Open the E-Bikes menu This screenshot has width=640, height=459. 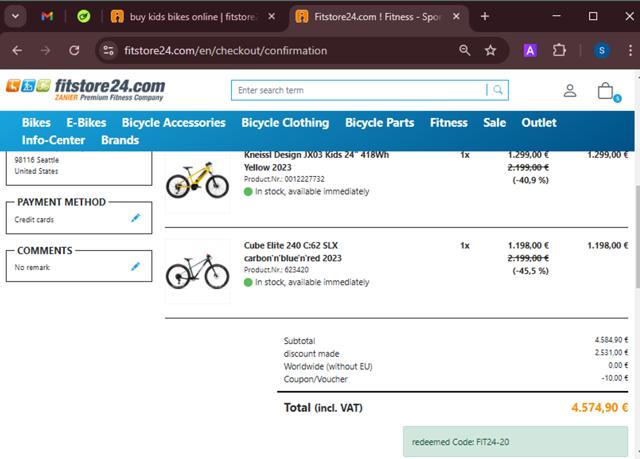coord(86,123)
